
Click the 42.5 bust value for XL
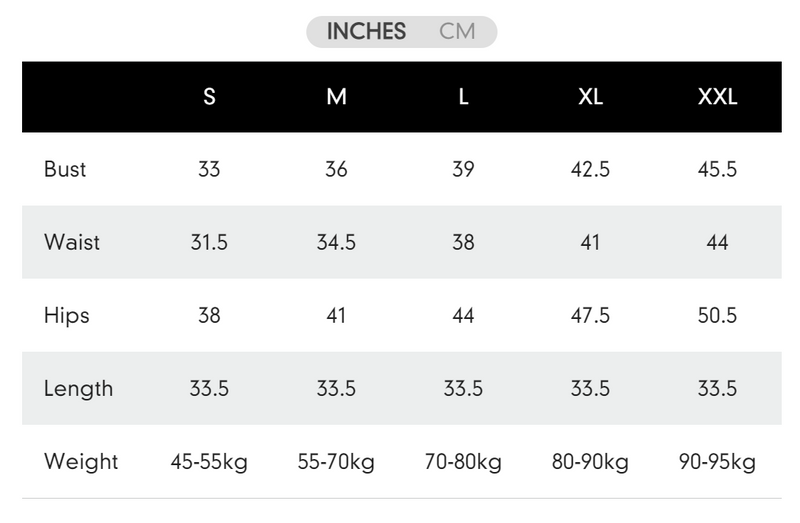tap(590, 169)
